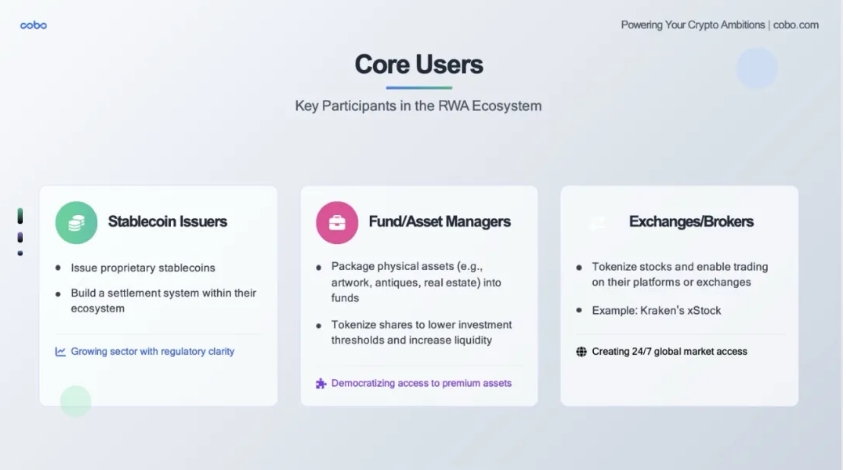Image resolution: width=846 pixels, height=470 pixels.
Task: Click the globe icon beside 24/7 access
Action: click(x=581, y=352)
